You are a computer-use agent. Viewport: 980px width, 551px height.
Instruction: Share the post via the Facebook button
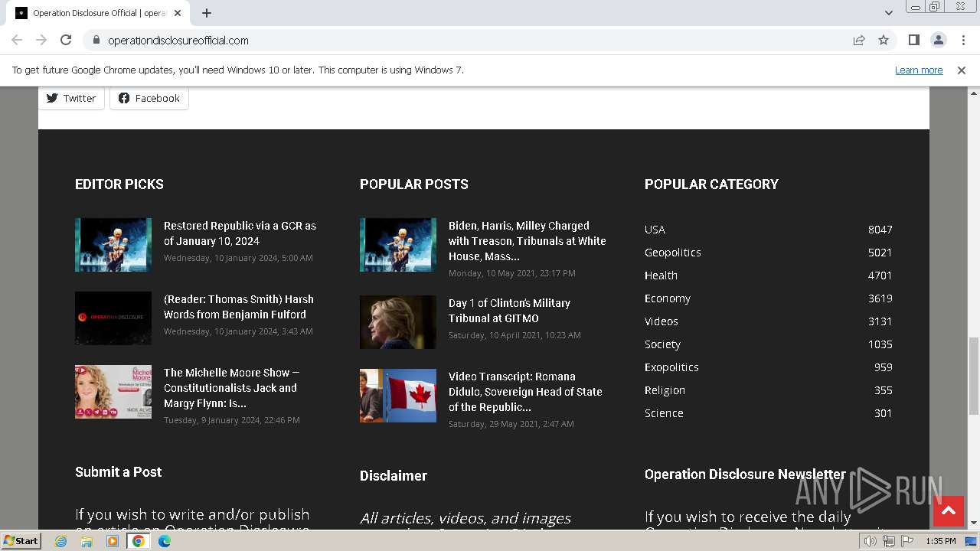[x=149, y=98]
